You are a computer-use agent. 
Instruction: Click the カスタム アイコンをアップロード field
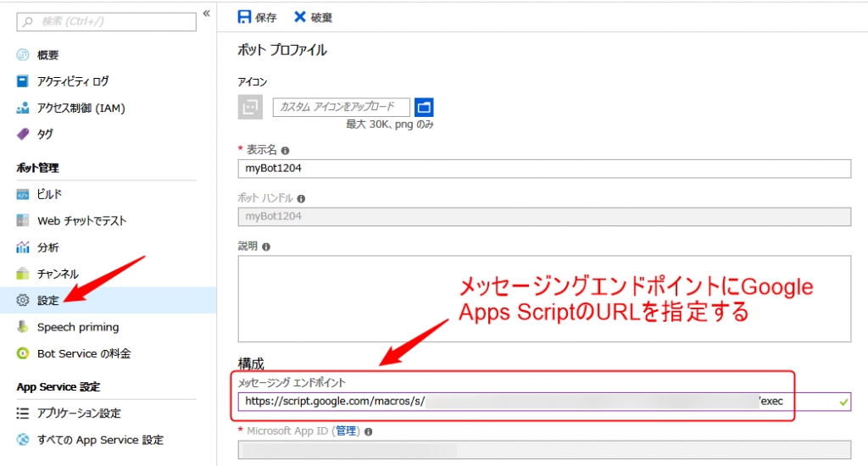pyautogui.click(x=341, y=107)
